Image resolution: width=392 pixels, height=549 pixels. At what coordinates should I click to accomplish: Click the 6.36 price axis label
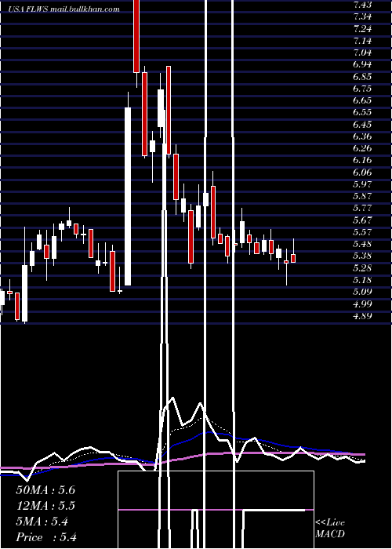(x=362, y=136)
